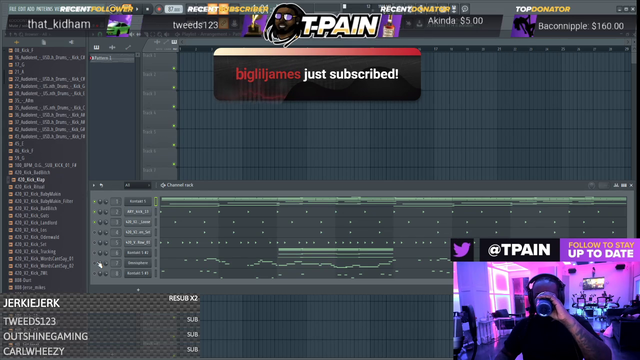Select 420_X2_Kick_Landlord in the browser
Viewport: 640px width, 360px height.
tap(36, 223)
